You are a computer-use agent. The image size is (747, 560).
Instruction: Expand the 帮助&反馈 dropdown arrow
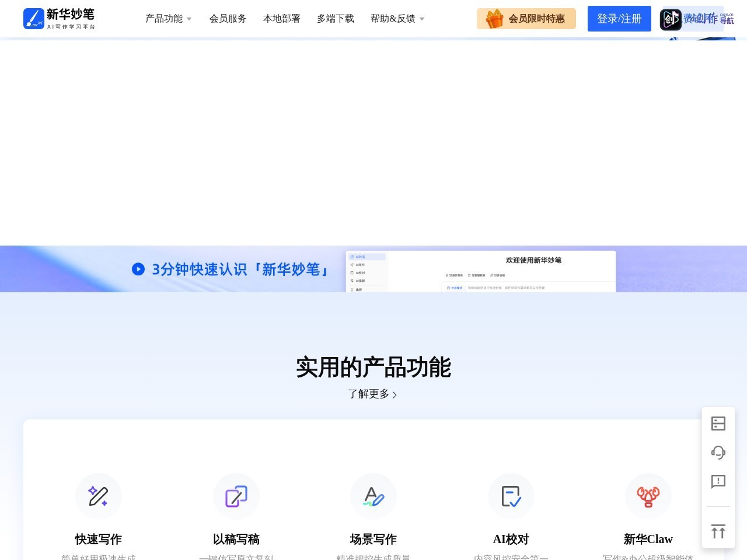click(422, 19)
